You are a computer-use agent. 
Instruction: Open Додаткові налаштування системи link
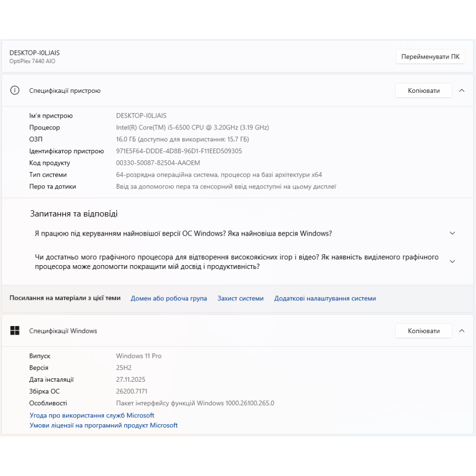click(325, 298)
